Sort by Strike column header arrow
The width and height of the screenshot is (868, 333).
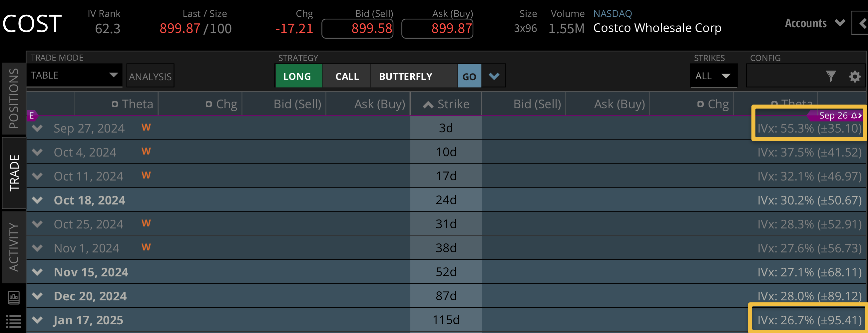tap(428, 105)
